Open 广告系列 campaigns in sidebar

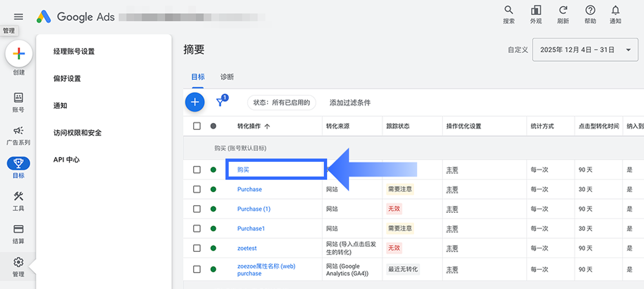point(18,135)
